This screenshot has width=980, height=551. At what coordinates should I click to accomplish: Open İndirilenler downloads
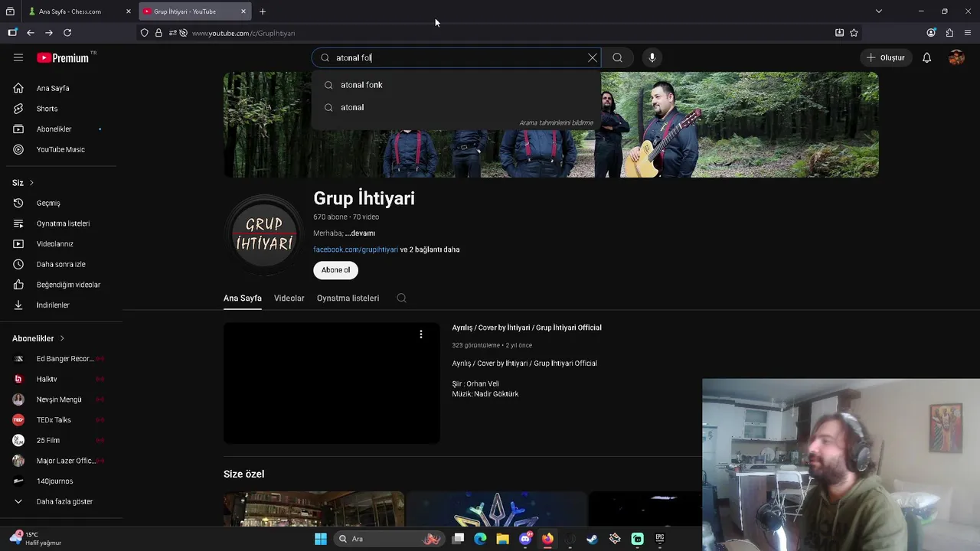(61, 305)
